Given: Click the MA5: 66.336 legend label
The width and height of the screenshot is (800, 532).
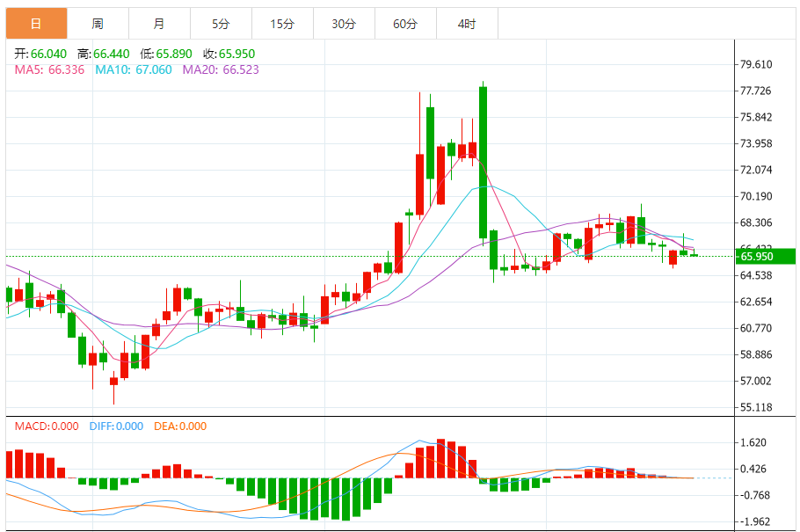Looking at the screenshot, I should click(x=49, y=70).
